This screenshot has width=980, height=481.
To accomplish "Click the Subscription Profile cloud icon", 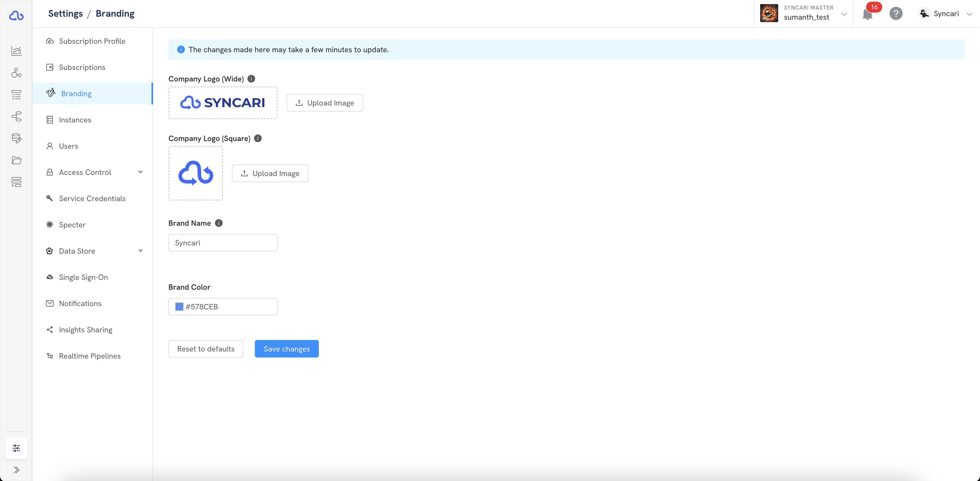I will pos(50,41).
